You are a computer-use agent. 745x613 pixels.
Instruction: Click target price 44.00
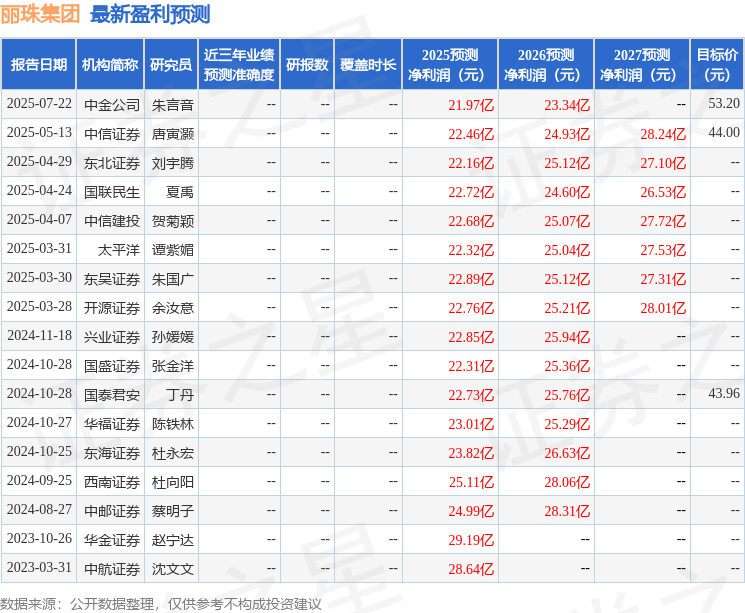coord(724,132)
